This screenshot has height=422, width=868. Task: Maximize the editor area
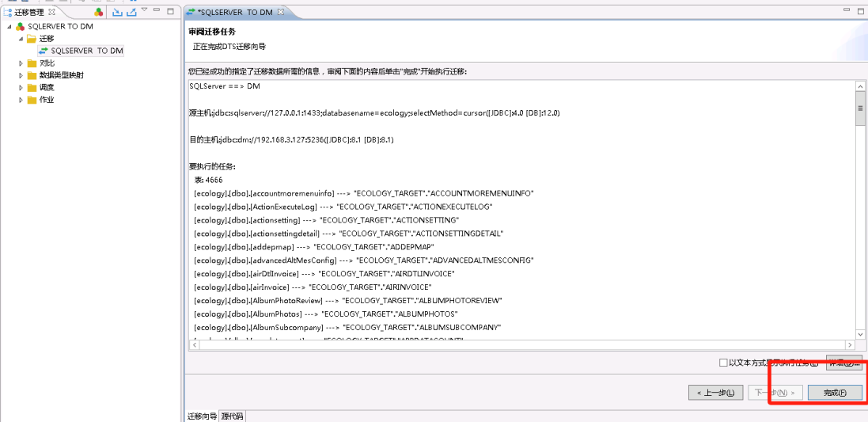pos(860,10)
